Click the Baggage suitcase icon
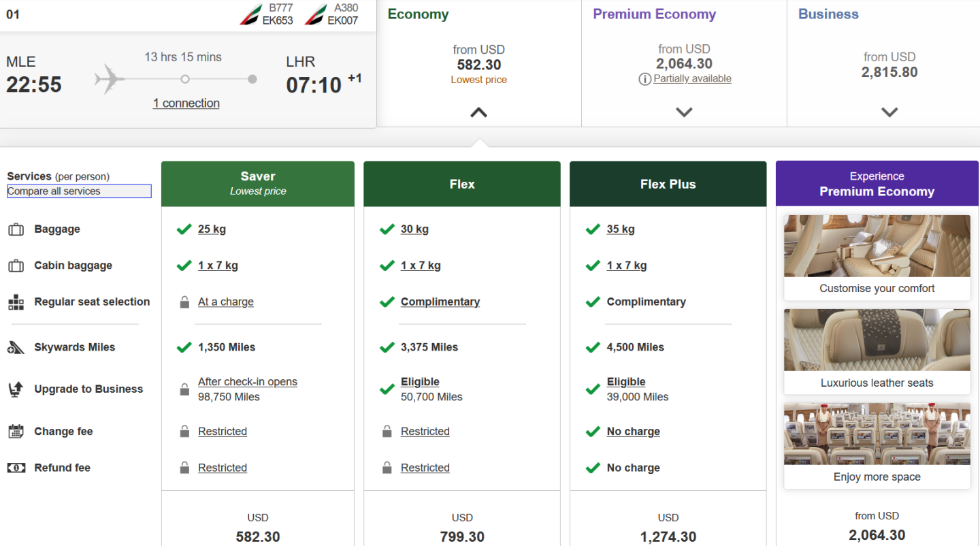The image size is (980, 546). 16,229
